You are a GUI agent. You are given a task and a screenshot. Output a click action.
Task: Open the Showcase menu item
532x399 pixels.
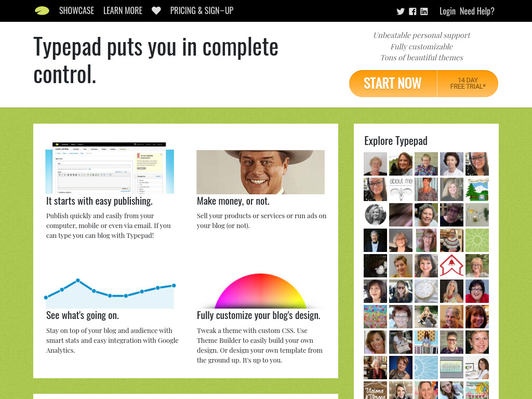coord(77,11)
